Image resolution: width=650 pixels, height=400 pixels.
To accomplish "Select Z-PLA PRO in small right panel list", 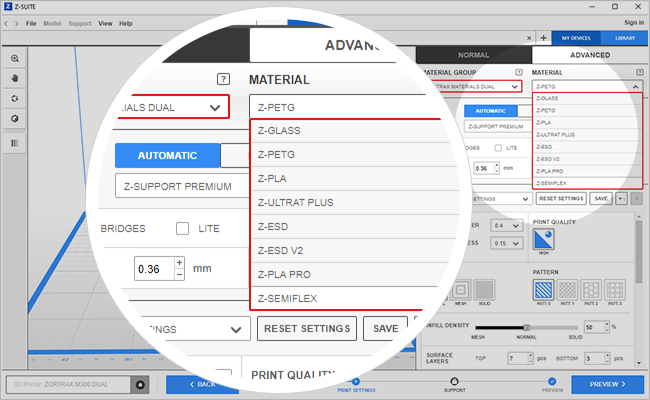I will (x=587, y=171).
